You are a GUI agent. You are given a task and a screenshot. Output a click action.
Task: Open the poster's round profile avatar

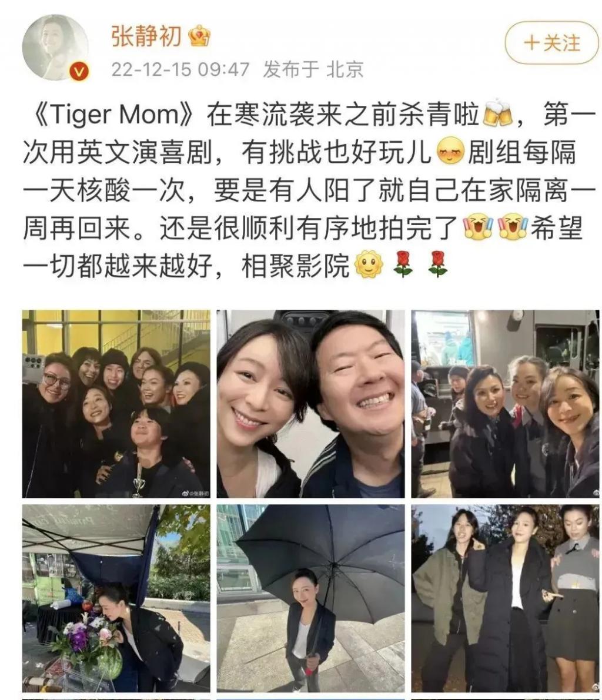[x=55, y=48]
